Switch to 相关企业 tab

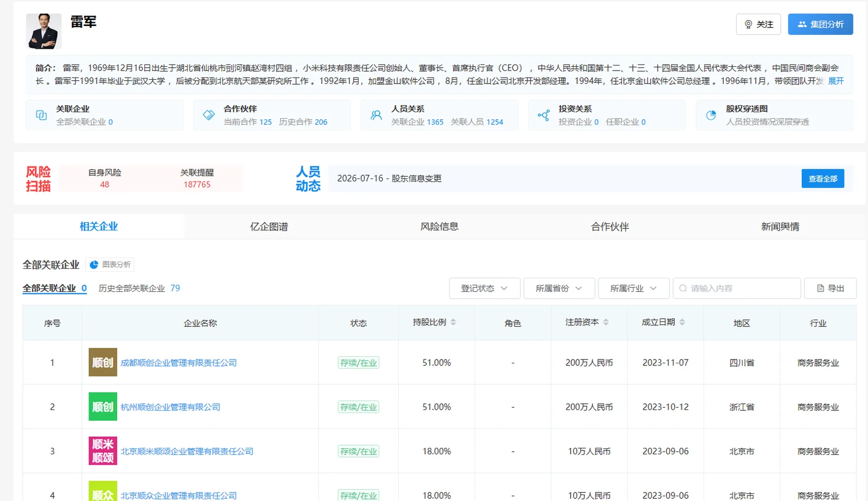point(99,227)
